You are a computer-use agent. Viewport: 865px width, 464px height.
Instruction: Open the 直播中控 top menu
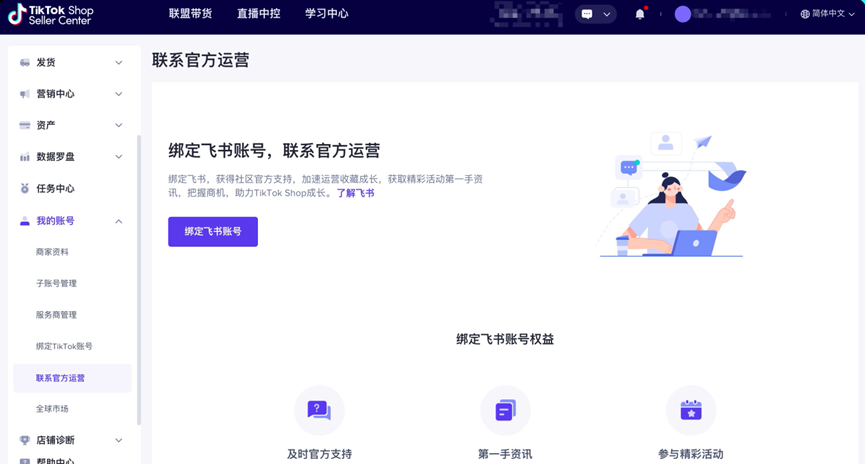click(259, 14)
